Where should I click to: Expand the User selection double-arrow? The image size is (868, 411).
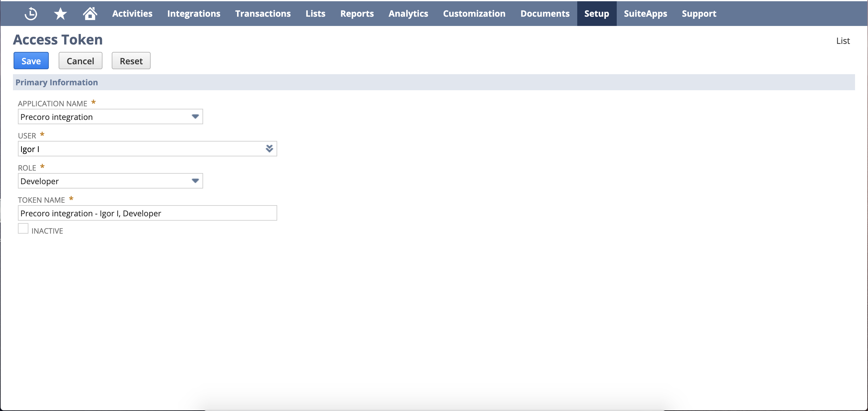point(269,148)
